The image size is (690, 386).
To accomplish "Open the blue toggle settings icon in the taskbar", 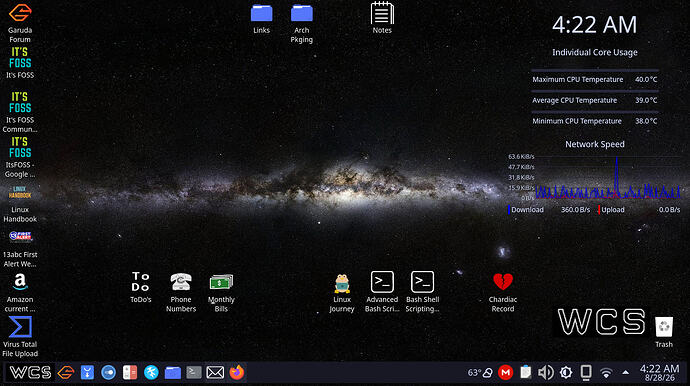I will coord(108,372).
